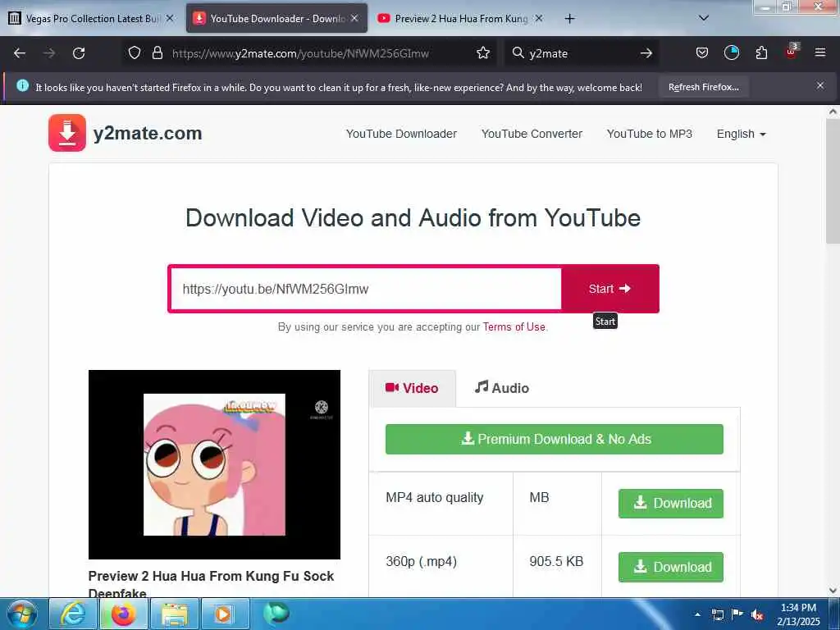The width and height of the screenshot is (840, 630).
Task: Focus the YouTube URL input field
Action: (x=366, y=289)
